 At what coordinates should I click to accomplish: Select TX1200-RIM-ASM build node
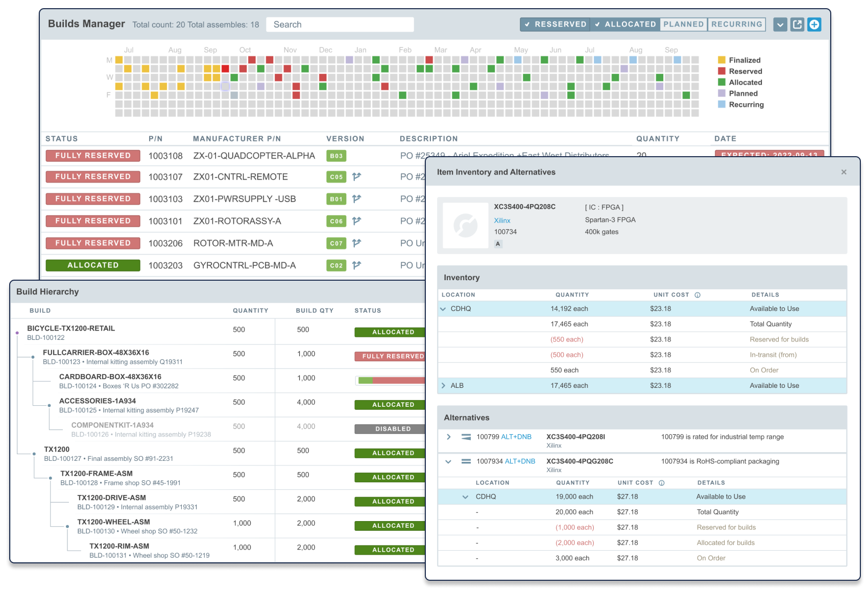pos(119,546)
